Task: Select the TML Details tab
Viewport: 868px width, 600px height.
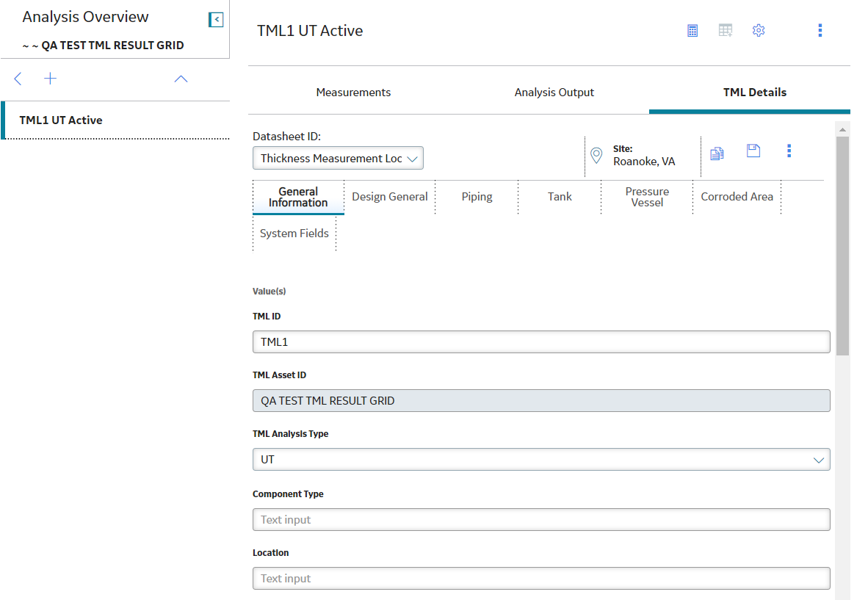Action: [754, 93]
